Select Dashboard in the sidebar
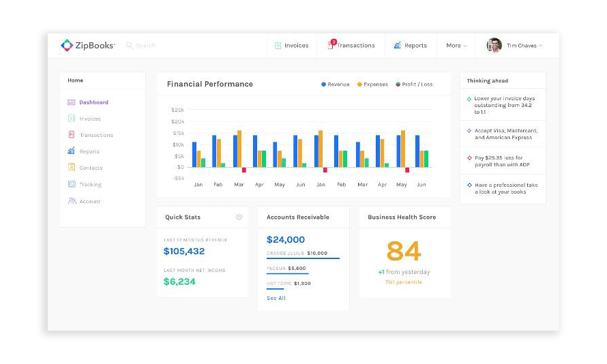The image size is (607, 364). pos(93,102)
